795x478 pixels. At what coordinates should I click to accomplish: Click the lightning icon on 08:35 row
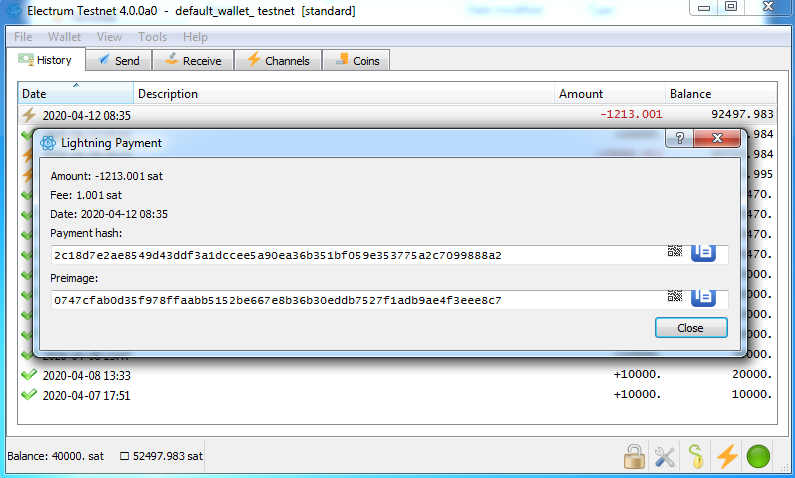(x=29, y=115)
